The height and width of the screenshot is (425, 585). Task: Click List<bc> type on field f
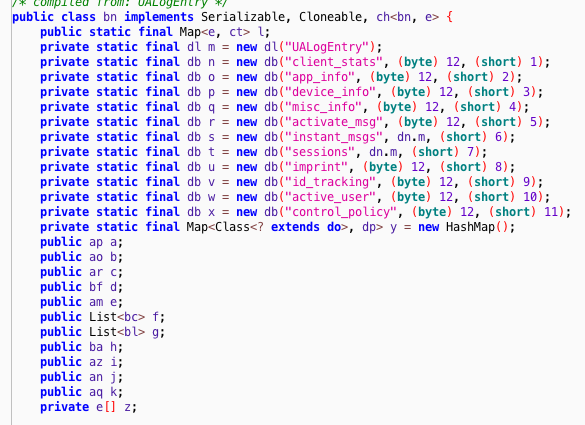click(x=117, y=317)
